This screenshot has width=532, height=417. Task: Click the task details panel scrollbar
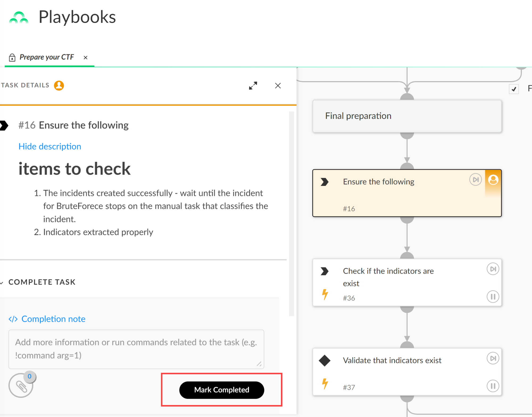pos(291,213)
